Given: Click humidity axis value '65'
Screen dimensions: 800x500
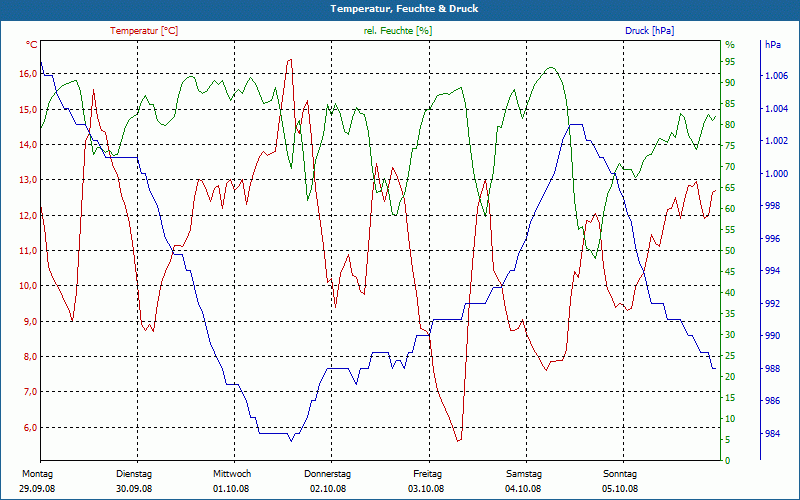Looking at the screenshot, I should click(x=731, y=188).
